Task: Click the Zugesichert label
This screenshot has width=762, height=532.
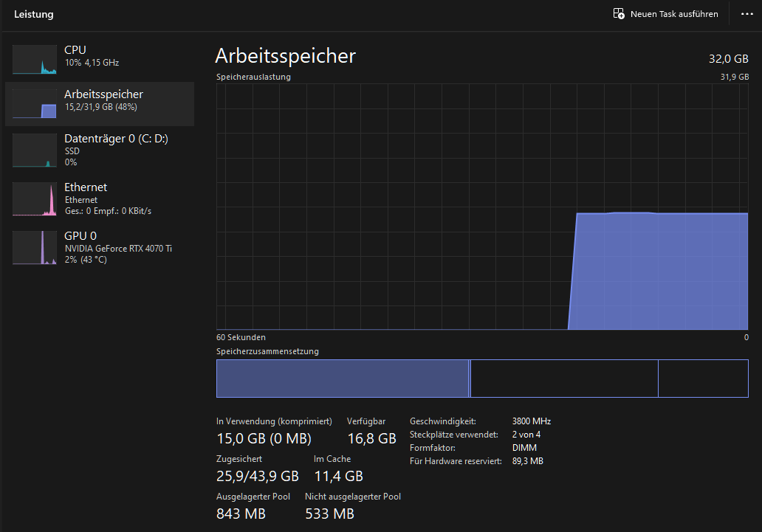Action: click(238, 459)
